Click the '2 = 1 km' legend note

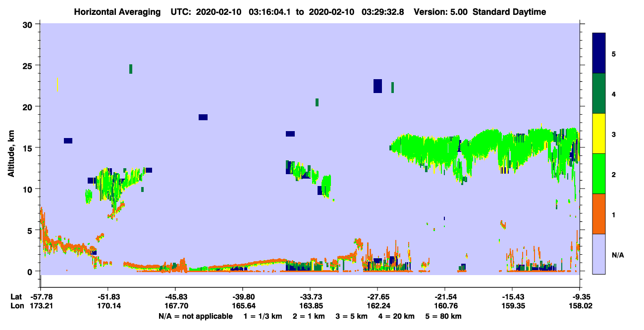tap(309, 316)
